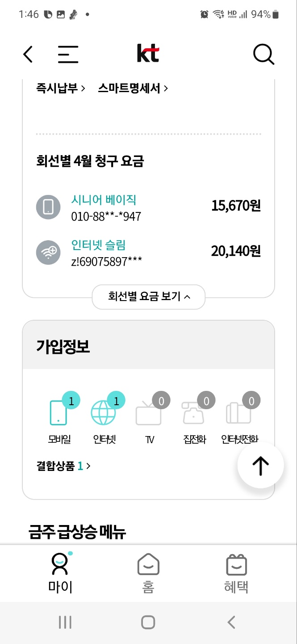This screenshot has height=644, width=297.
Task: Open 스마트명세서 link
Action: pos(133,88)
